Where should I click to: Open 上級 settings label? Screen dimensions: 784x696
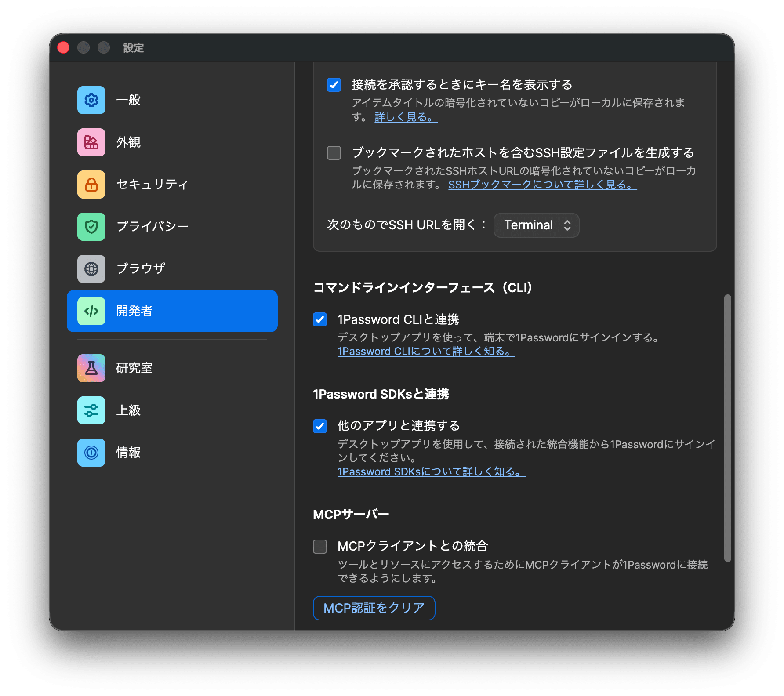128,410
